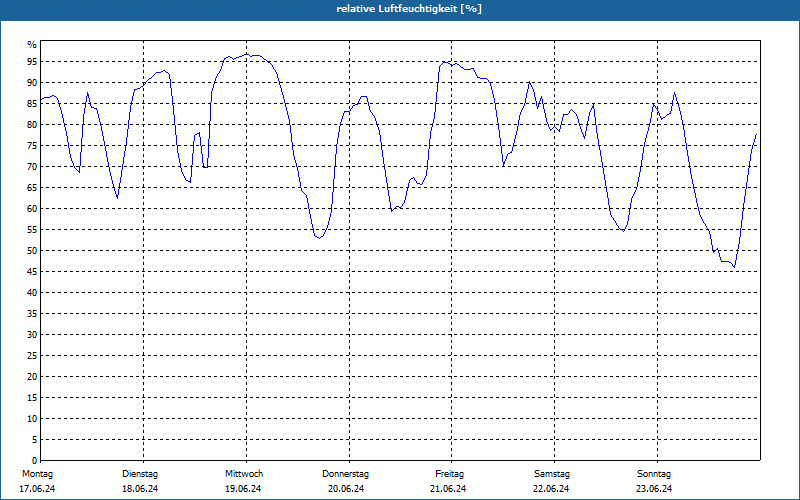The height and width of the screenshot is (500, 800).
Task: Click the 'Sonntag' day label
Action: [x=654, y=474]
